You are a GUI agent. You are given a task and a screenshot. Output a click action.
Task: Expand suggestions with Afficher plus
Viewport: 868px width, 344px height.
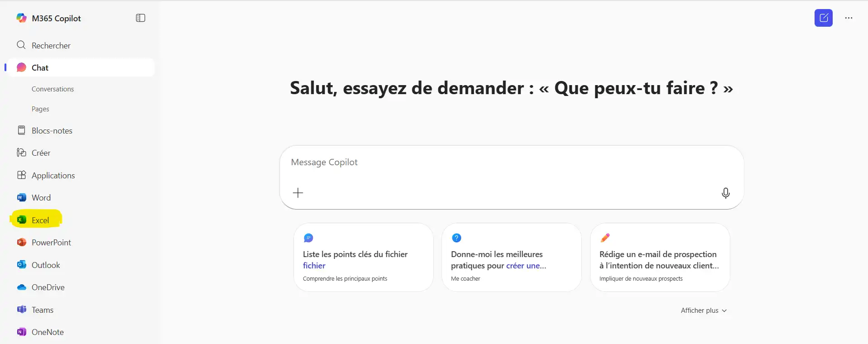point(704,311)
